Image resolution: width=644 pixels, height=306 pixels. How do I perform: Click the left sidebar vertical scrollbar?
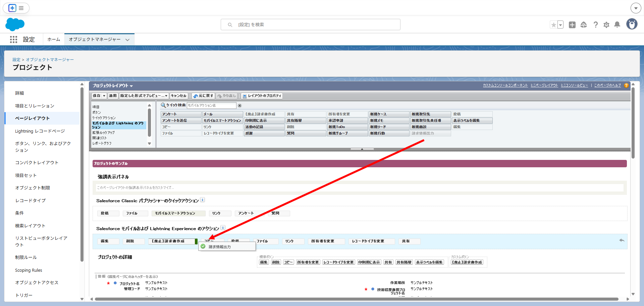pyautogui.click(x=82, y=175)
